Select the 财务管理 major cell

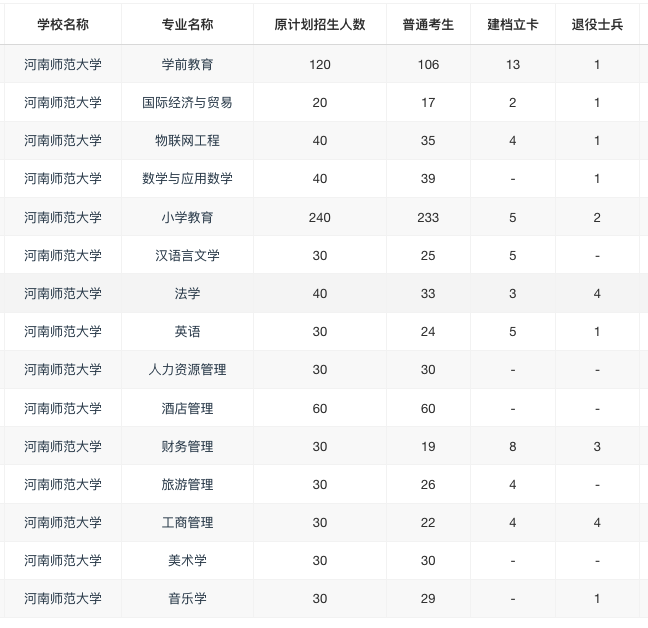pos(187,446)
